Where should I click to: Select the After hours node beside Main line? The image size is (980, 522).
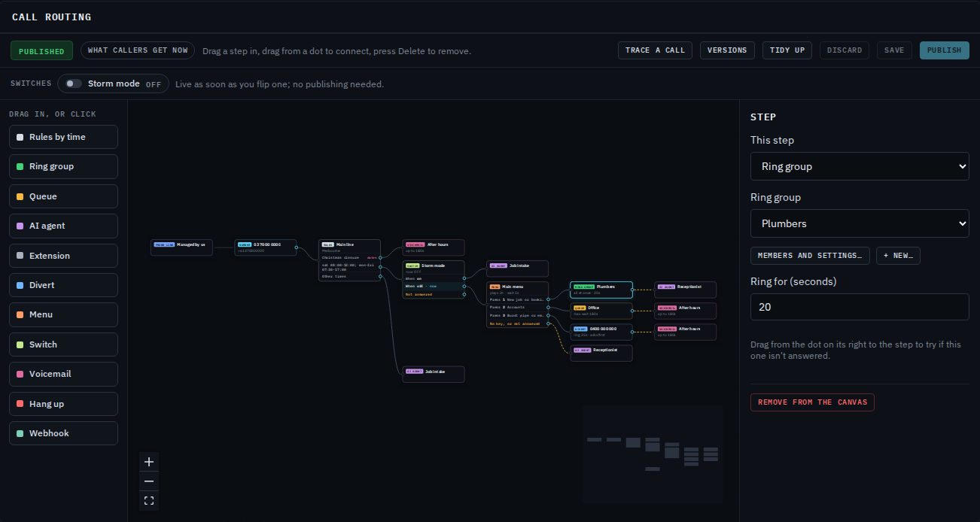pos(434,247)
